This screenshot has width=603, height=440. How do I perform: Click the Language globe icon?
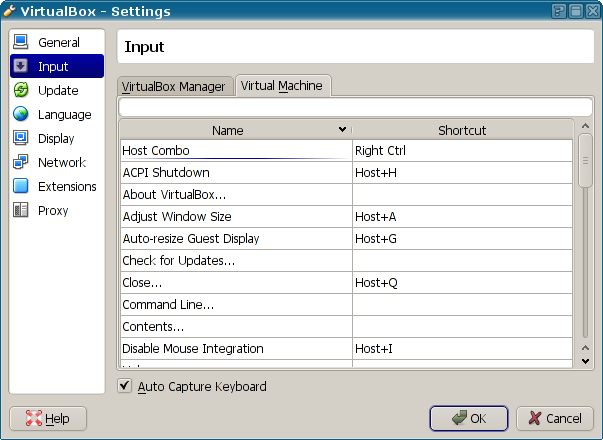tap(21, 114)
